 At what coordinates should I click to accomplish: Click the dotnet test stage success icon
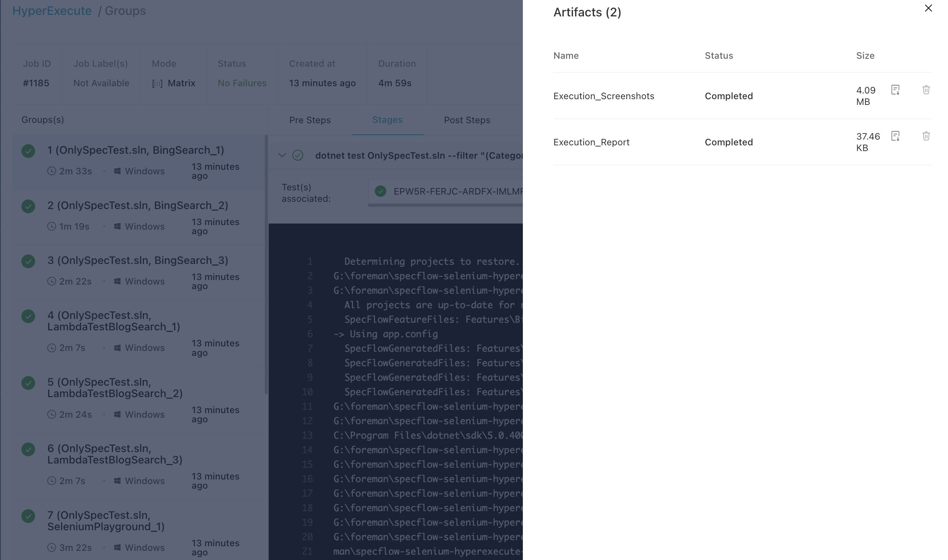pyautogui.click(x=298, y=155)
